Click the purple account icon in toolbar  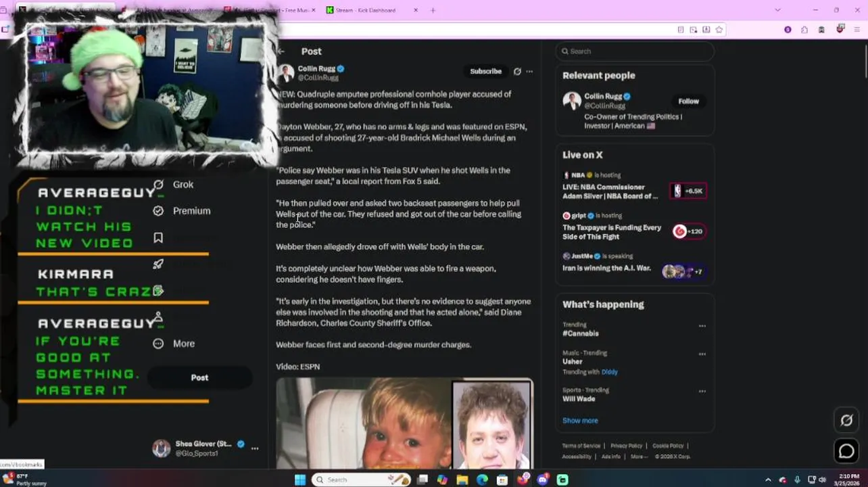coord(788,30)
